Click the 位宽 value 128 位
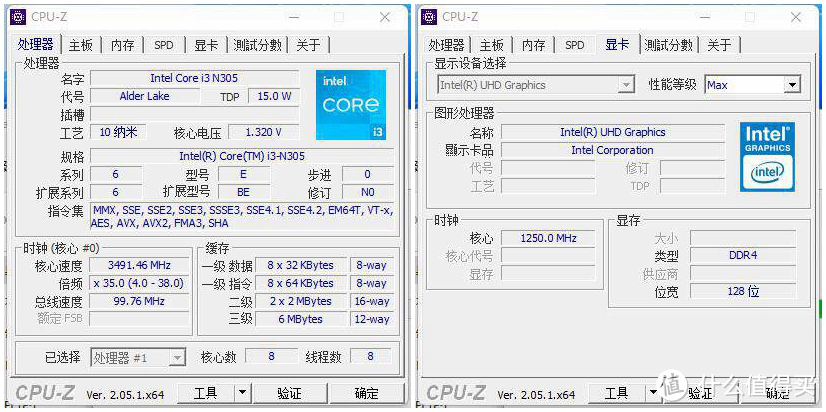The width and height of the screenshot is (826, 412). coord(743,291)
